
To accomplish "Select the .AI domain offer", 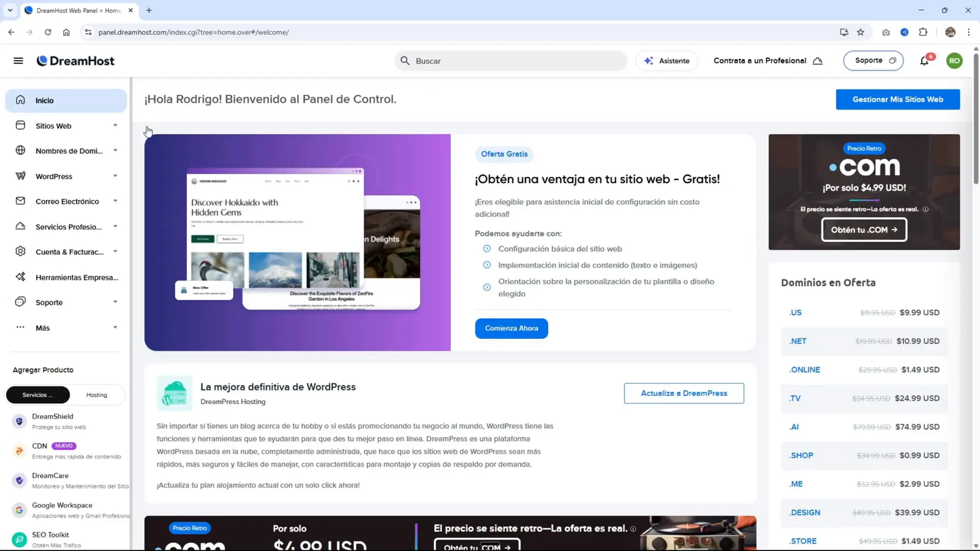I will coord(864,427).
